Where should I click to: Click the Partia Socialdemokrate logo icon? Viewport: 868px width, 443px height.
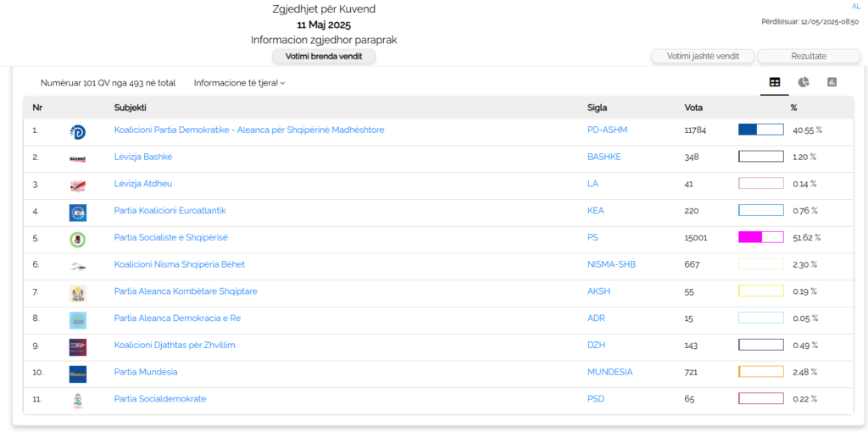tap(78, 401)
